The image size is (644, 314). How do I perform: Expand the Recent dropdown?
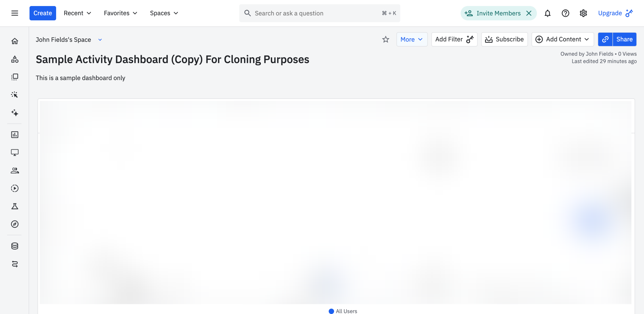(x=77, y=13)
